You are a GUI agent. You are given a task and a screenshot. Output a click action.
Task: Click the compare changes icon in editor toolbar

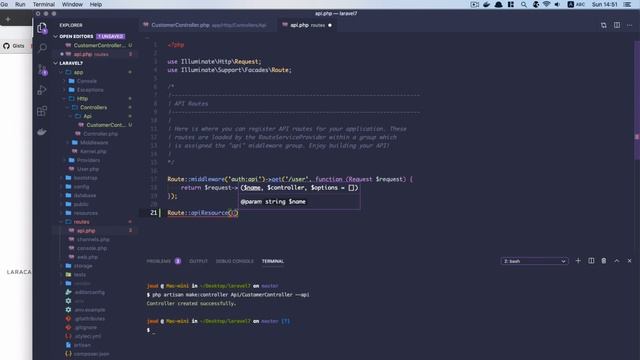(x=604, y=25)
